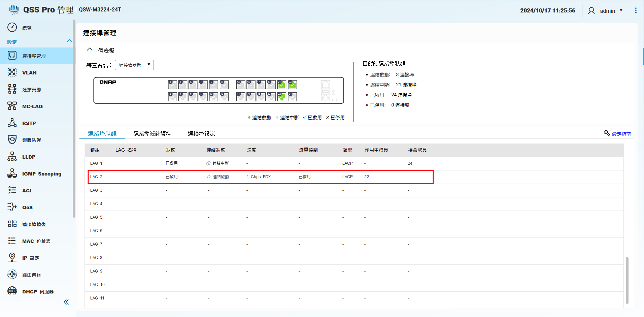Select the LAG 10 table row
Viewport: 644px width, 317px height.
354,285
